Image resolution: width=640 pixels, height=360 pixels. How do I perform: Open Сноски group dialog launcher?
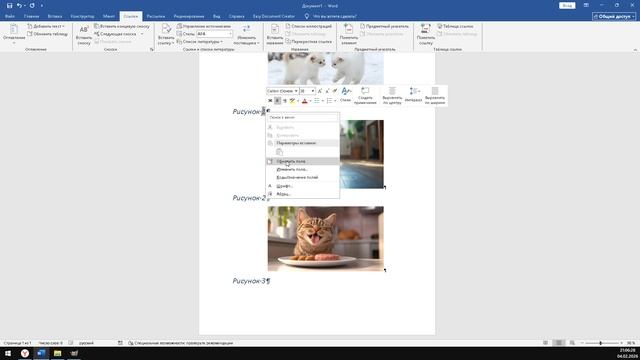152,49
